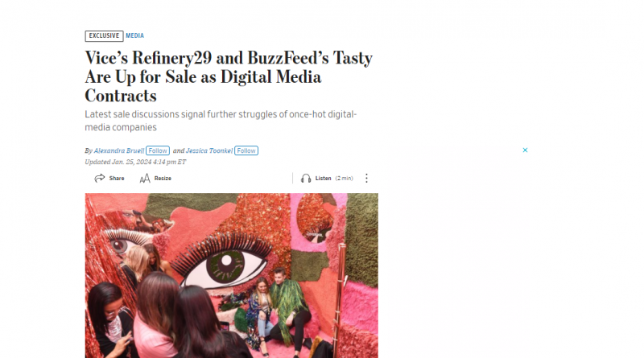Open the three-dot more options menu
The height and width of the screenshot is (358, 644).
(x=366, y=178)
